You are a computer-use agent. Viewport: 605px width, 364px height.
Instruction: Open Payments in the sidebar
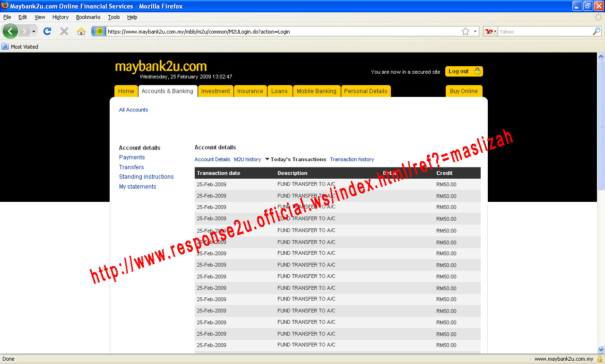pos(132,157)
